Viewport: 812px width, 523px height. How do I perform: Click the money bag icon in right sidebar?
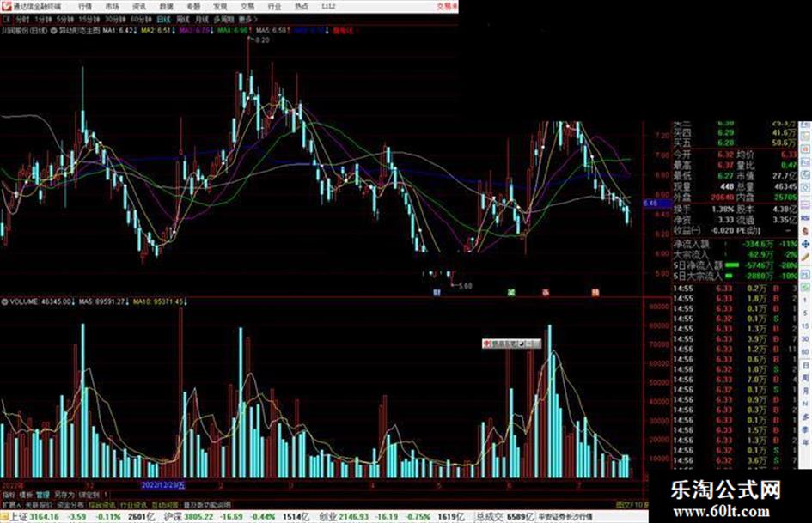click(805, 230)
